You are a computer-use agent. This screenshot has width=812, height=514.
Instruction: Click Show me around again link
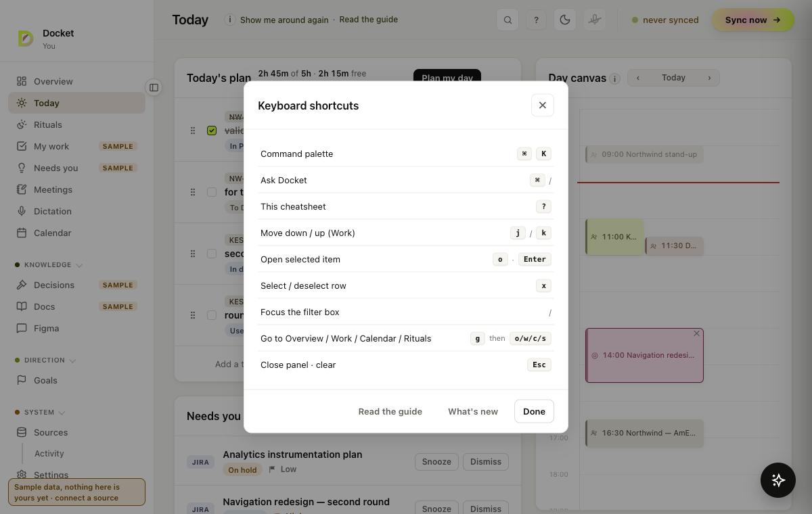284,20
